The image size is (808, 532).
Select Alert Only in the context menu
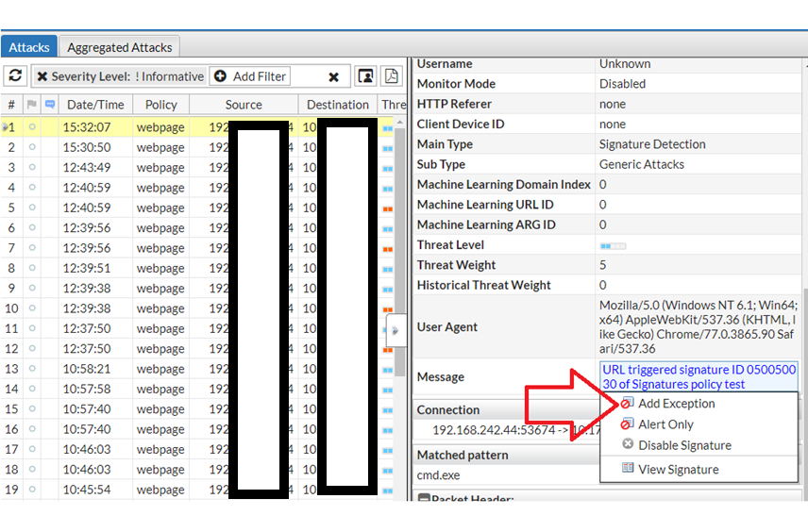[665, 424]
